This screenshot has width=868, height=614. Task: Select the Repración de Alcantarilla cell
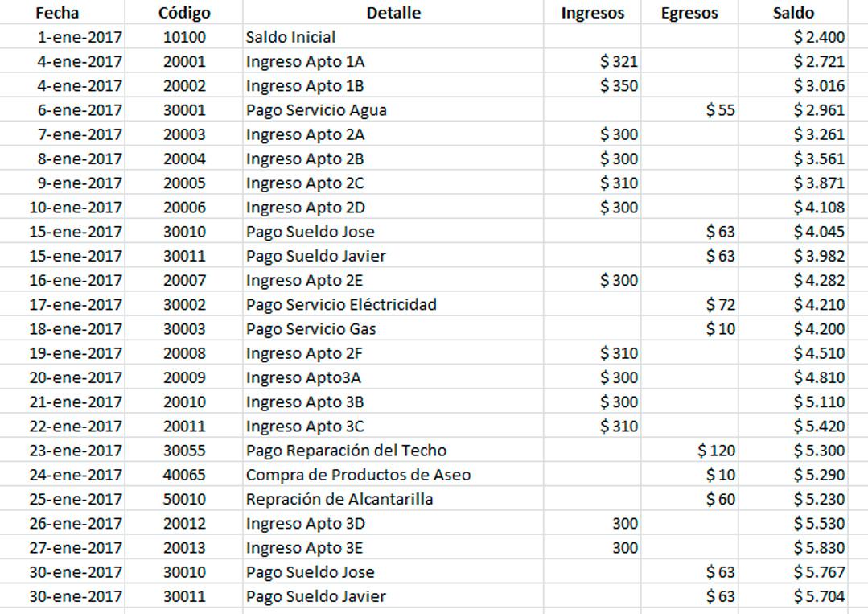(x=339, y=499)
